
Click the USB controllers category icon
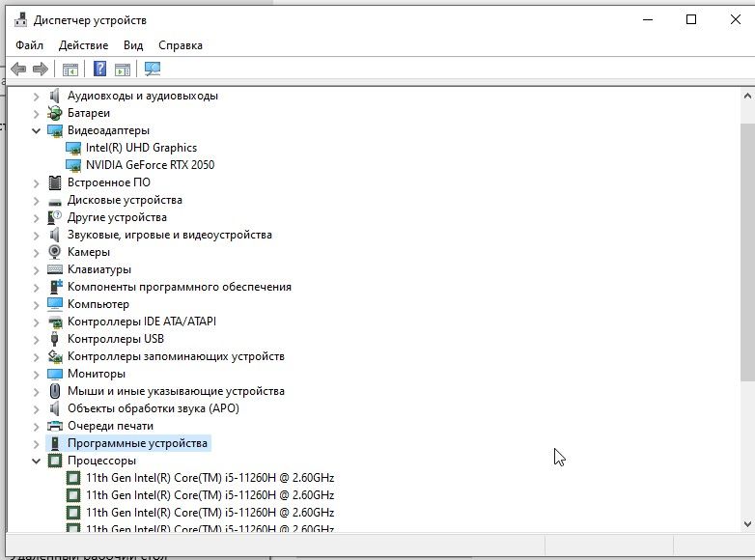coord(55,339)
